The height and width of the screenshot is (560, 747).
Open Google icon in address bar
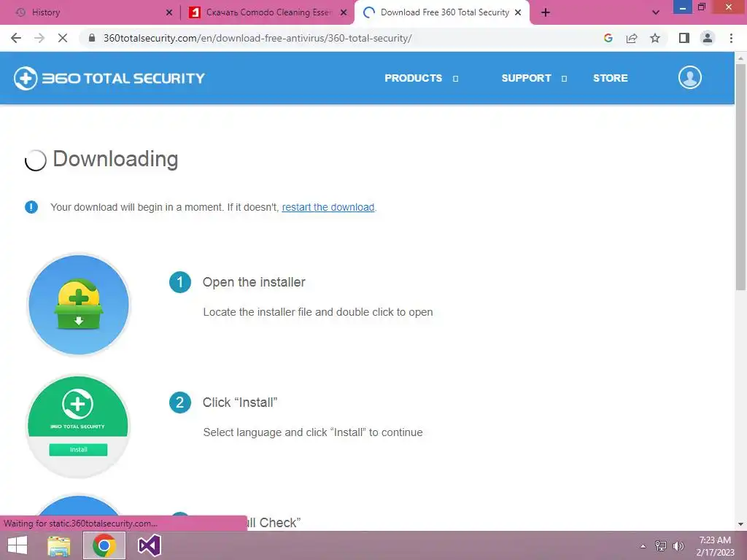[x=608, y=38]
